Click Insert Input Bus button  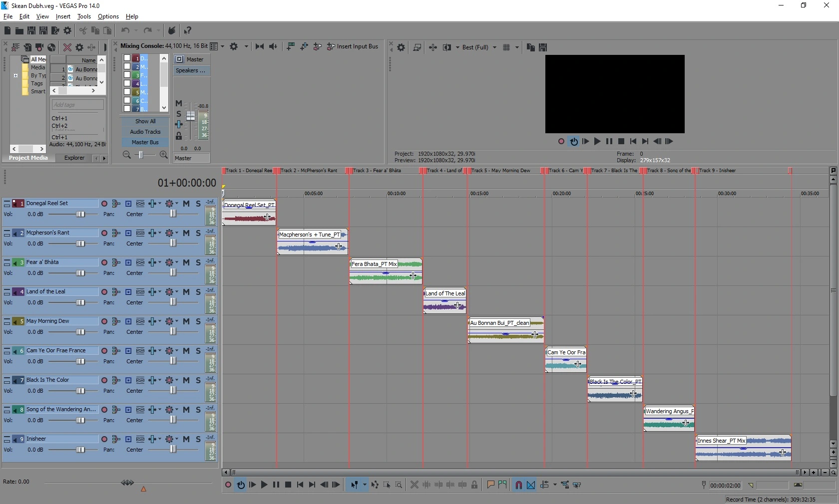click(x=353, y=46)
